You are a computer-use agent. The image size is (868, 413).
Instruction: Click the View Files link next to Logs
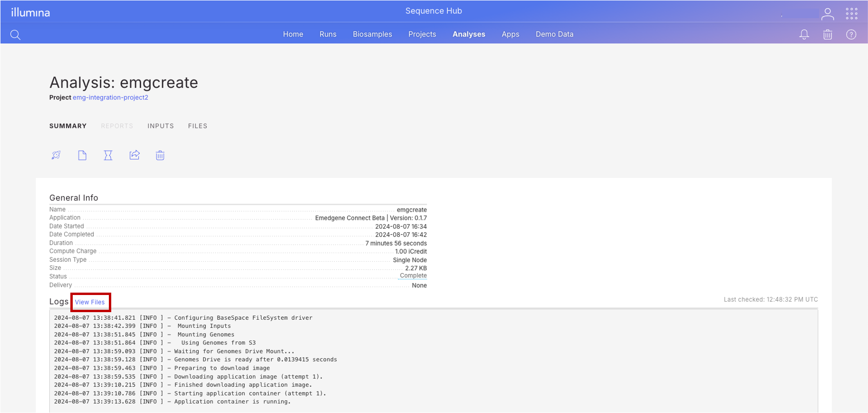pyautogui.click(x=90, y=302)
